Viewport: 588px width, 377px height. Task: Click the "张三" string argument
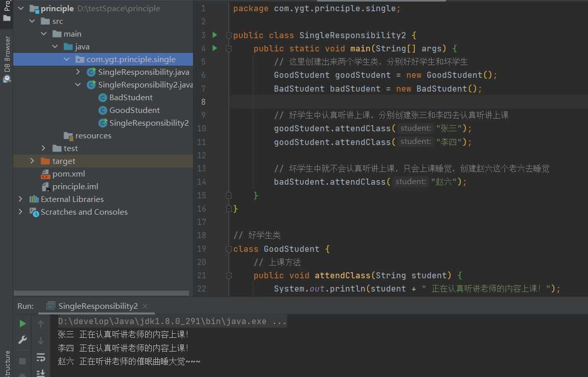point(449,129)
